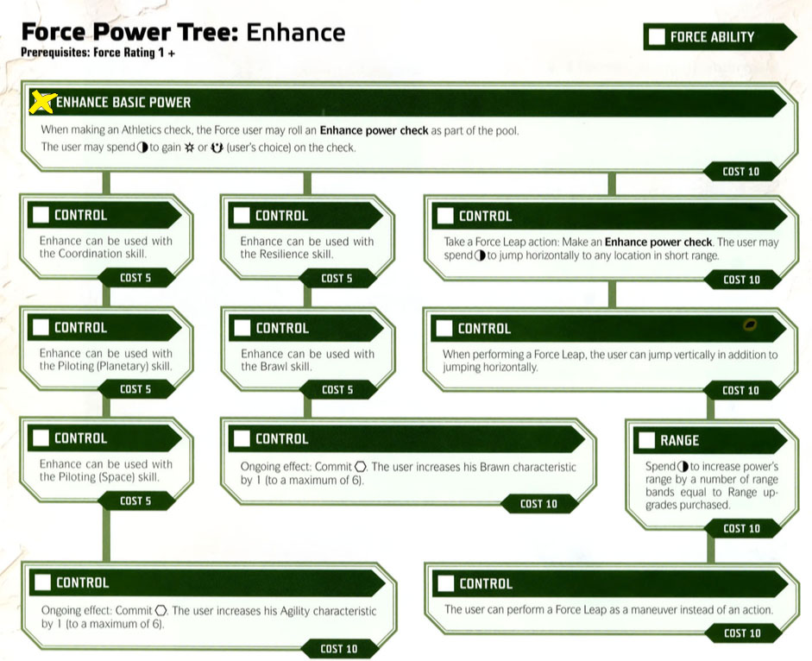The height and width of the screenshot is (661, 812).
Task: Click the Cost 10 tag on Agility upgrade
Action: click(338, 649)
